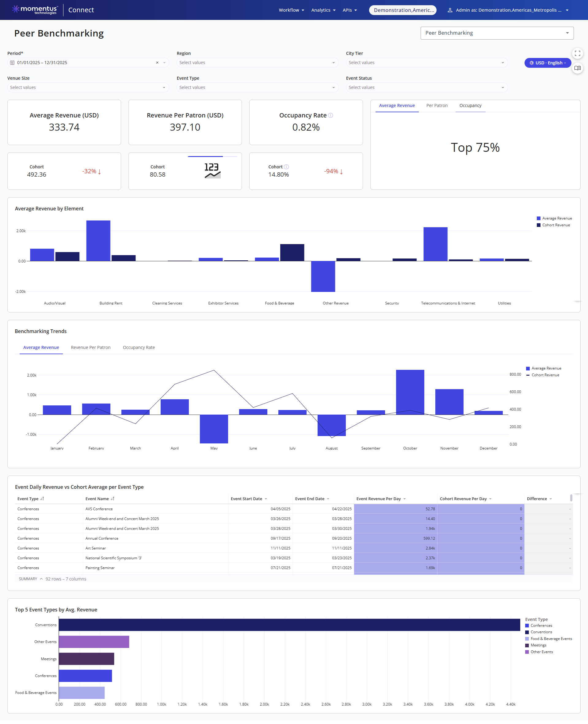Click the Average Revenue (USD) 333.74 card
Image resolution: width=588 pixels, height=724 pixels.
coord(64,122)
